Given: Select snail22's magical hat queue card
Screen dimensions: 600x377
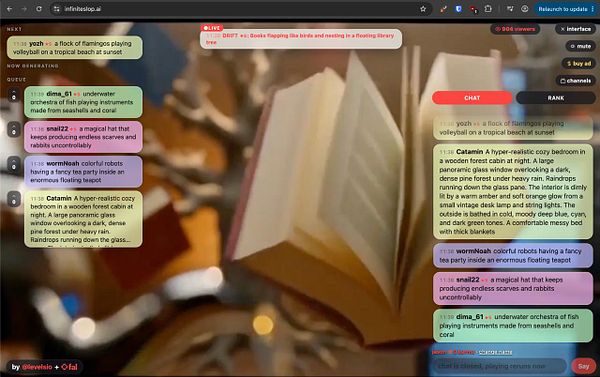Looking at the screenshot, I should coord(83,137).
